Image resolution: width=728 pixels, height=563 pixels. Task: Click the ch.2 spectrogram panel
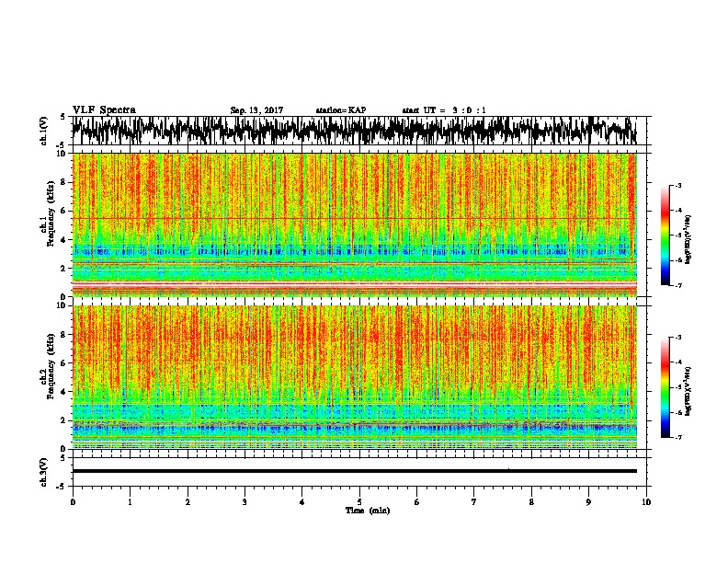click(x=354, y=377)
